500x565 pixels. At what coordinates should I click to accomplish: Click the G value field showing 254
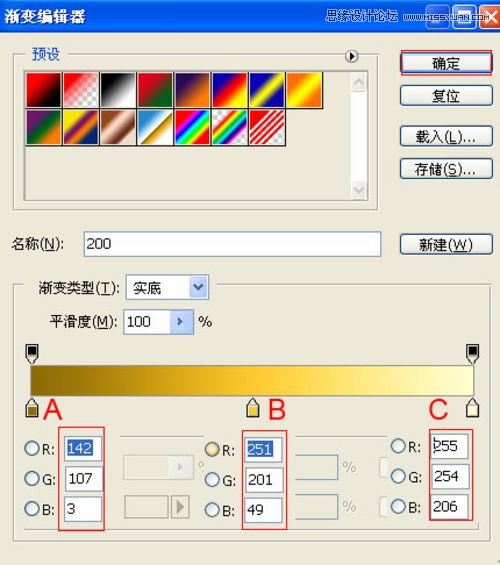tap(450, 476)
